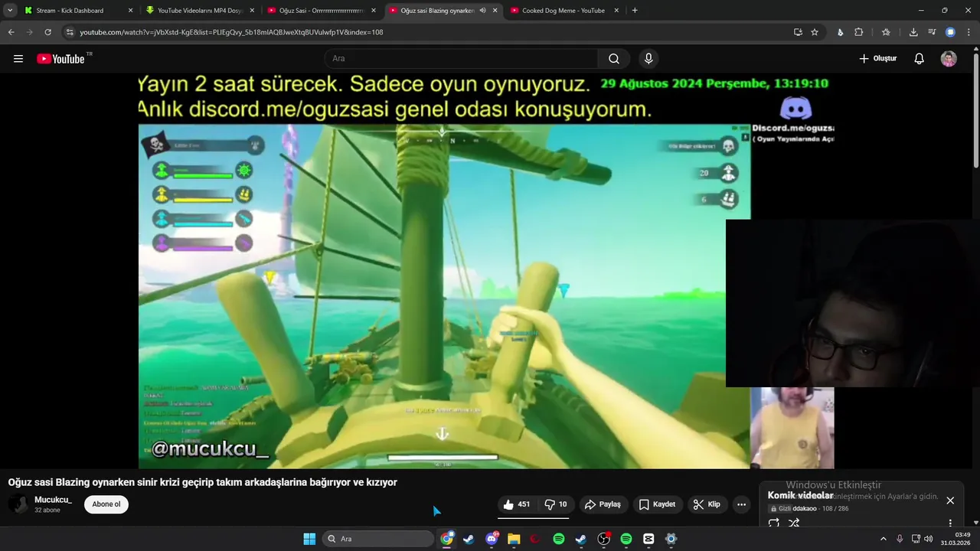Open the Komik videolar playlist title
980x551 pixels.
coord(800,496)
